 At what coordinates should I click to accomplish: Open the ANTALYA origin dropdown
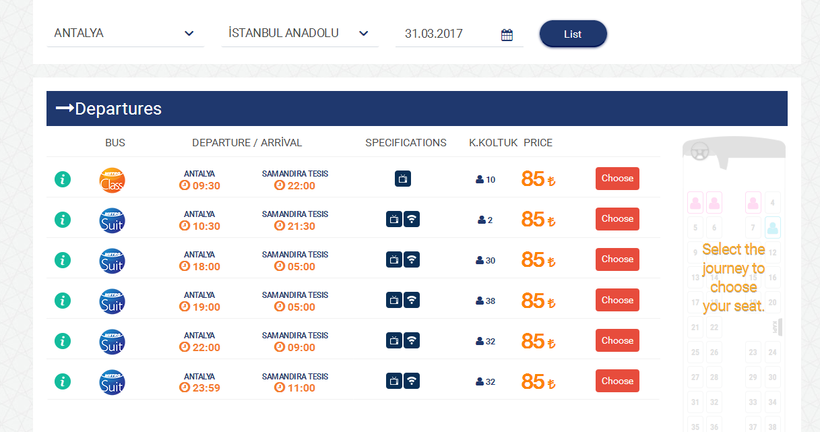click(x=123, y=33)
